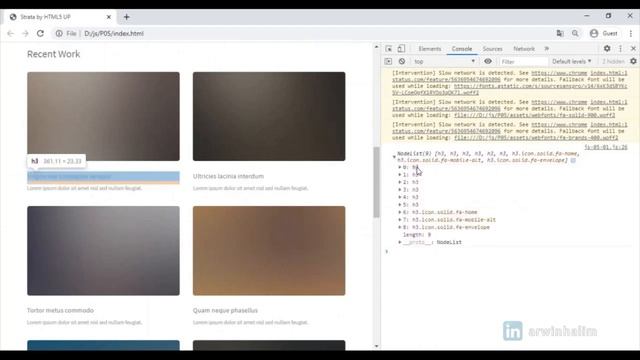
Task: Show more DevTools tabs with double chevron
Action: 547,49
